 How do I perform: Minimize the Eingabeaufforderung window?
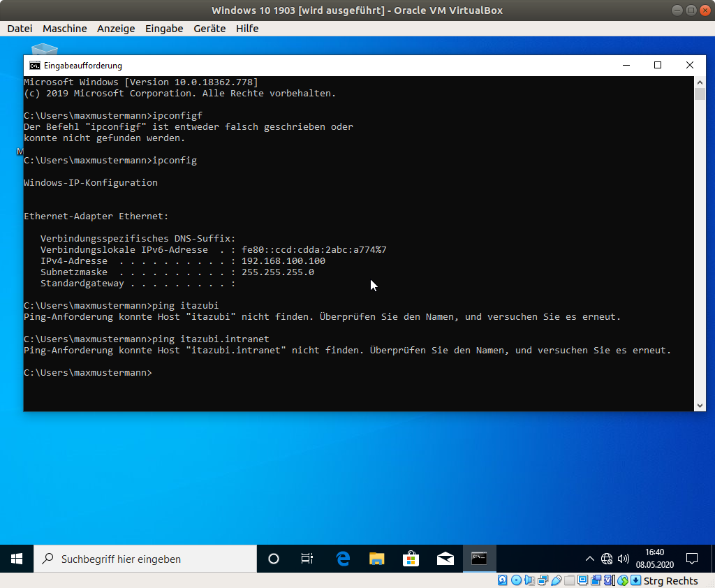tap(626, 65)
